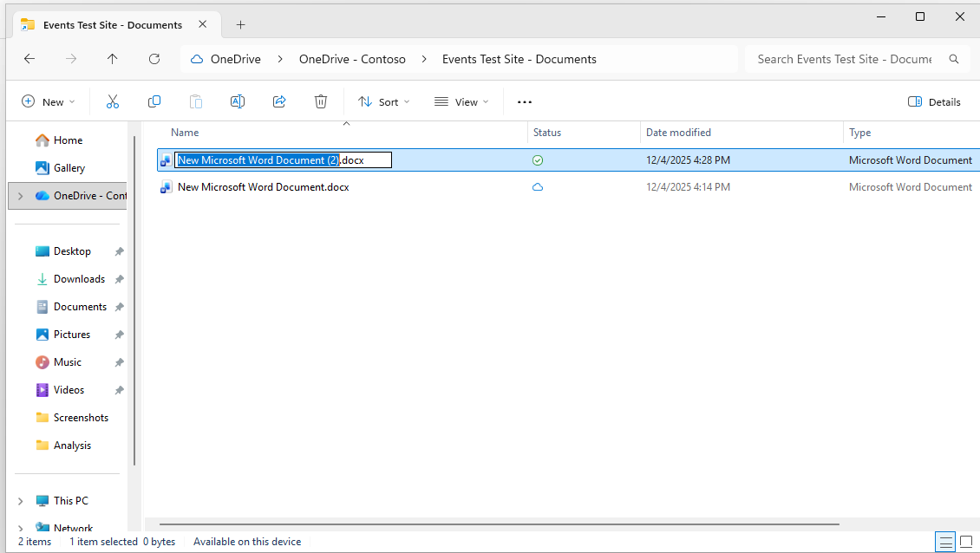Click the Rename icon in toolbar
The image size is (980, 553).
tap(238, 102)
